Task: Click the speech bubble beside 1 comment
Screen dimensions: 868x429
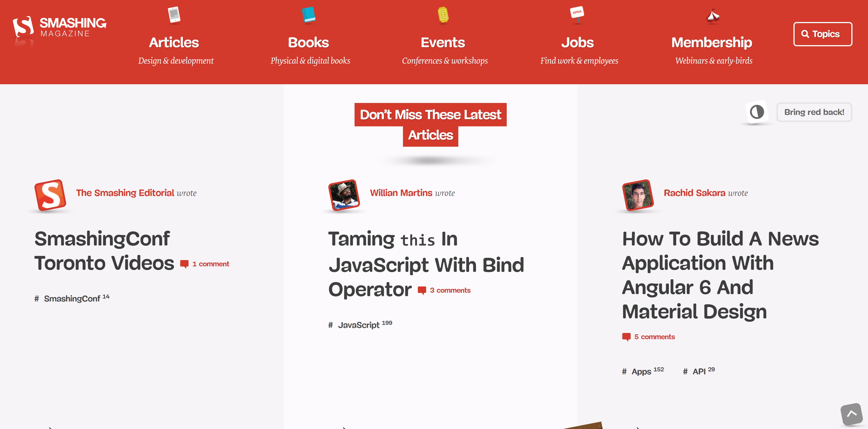Action: click(x=184, y=264)
